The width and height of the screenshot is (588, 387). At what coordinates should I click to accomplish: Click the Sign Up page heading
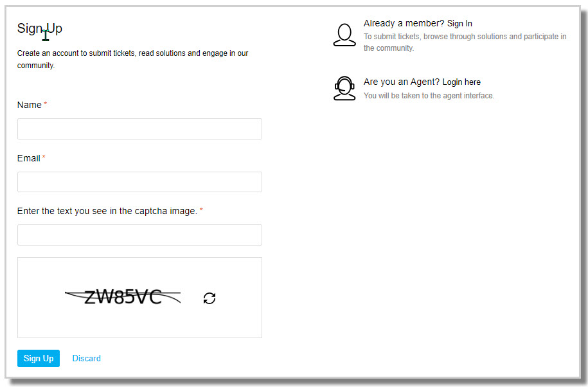click(40, 28)
